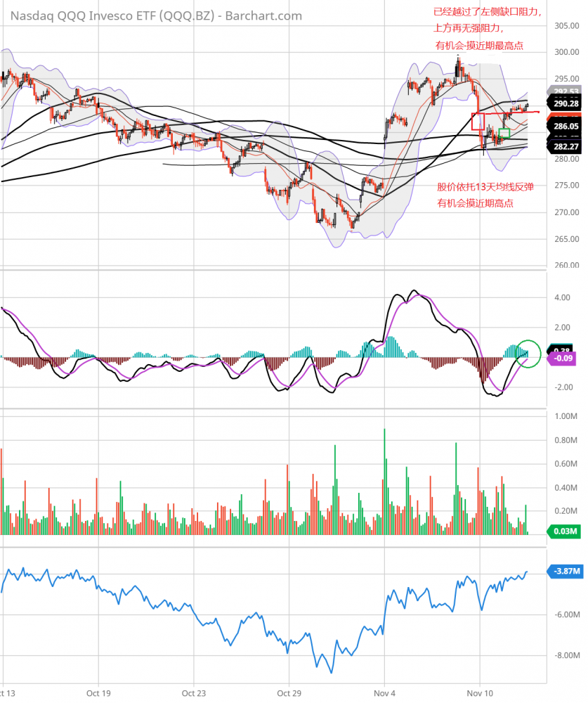
Task: Select the 300.00 price axis label
Action: tap(566, 52)
